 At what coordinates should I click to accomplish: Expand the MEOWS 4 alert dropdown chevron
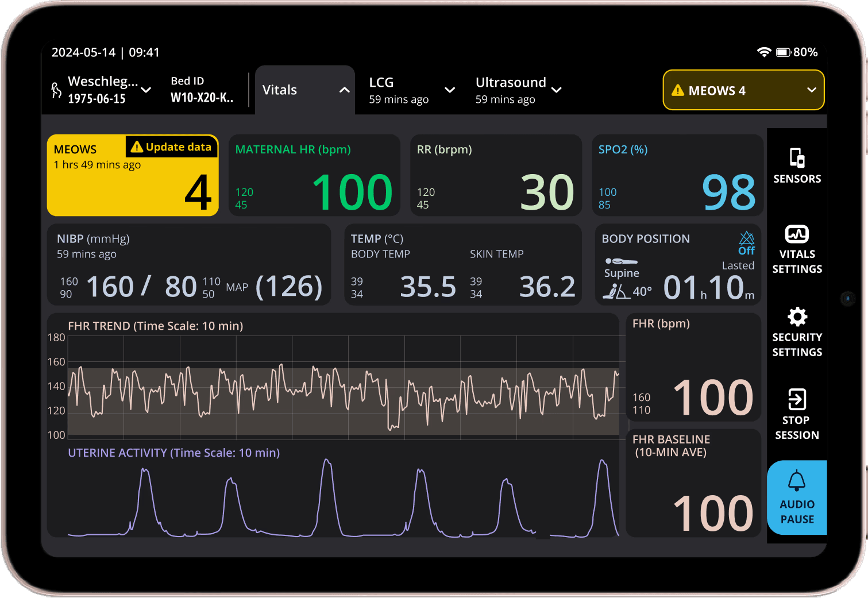(812, 90)
